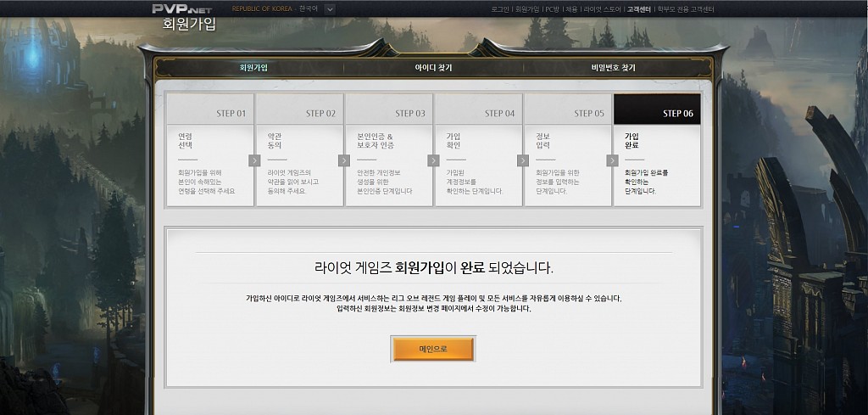Click the PVP.net logo

point(180,9)
